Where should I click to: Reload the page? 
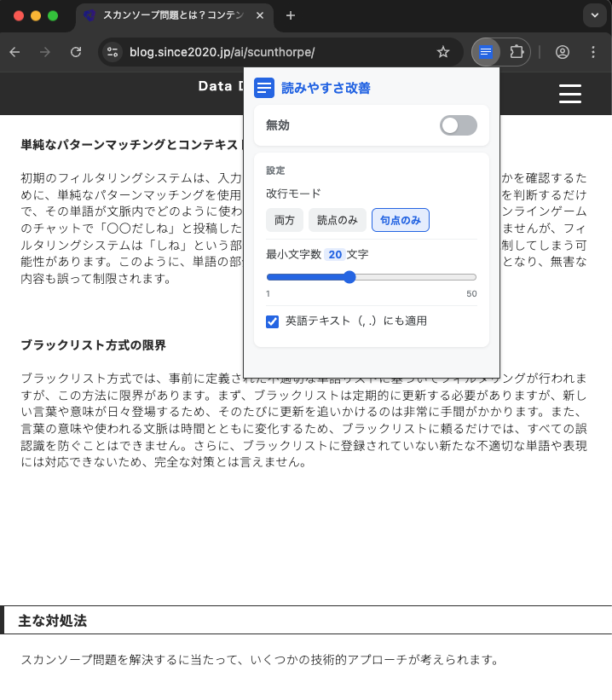click(x=76, y=52)
